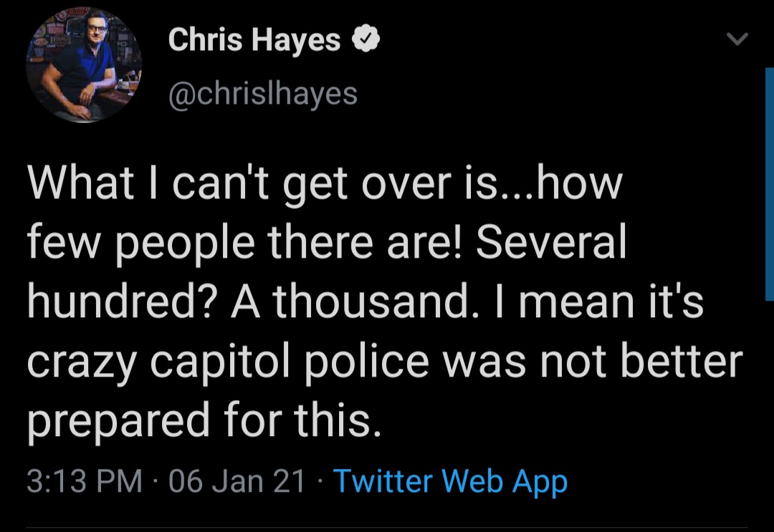
Task: Open the circular profile picture
Action: pyautogui.click(x=84, y=65)
